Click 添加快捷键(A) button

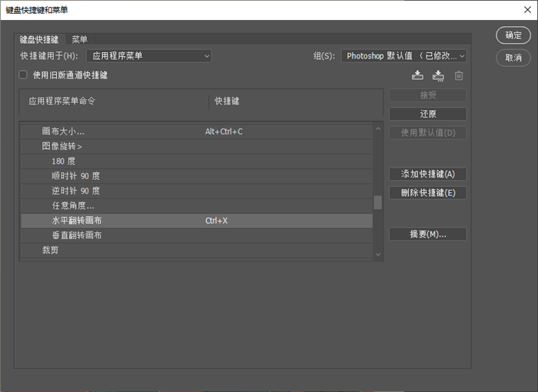427,174
